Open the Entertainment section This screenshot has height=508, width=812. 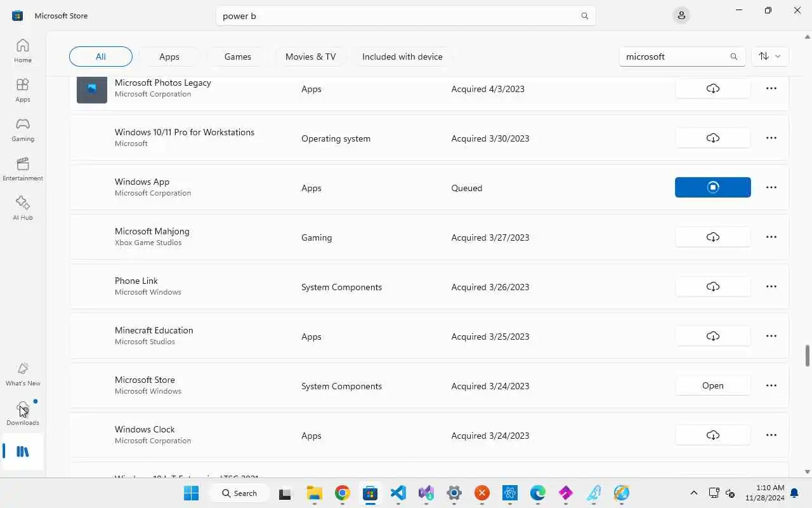pos(23,169)
